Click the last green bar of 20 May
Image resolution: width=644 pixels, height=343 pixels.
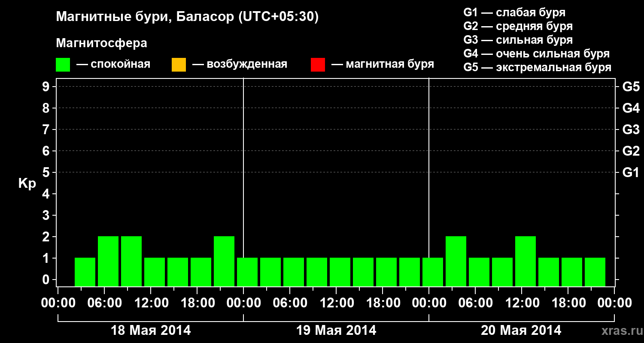[595, 272]
